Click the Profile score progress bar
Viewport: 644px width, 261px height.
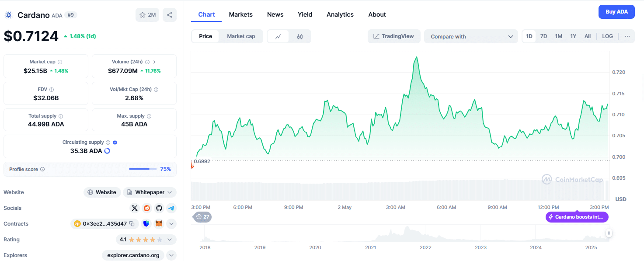(143, 169)
